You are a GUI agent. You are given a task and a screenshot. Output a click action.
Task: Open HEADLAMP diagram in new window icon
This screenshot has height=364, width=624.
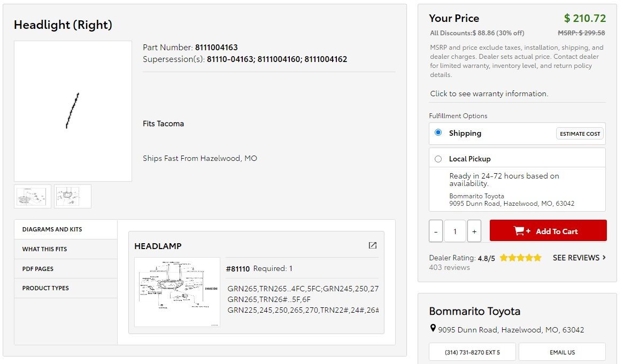pos(373,245)
